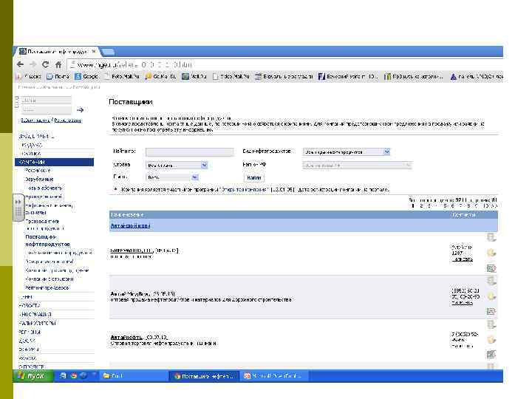The width and height of the screenshot is (532, 399).
Task: Sort by the Наименование column header
Action: pos(127,215)
